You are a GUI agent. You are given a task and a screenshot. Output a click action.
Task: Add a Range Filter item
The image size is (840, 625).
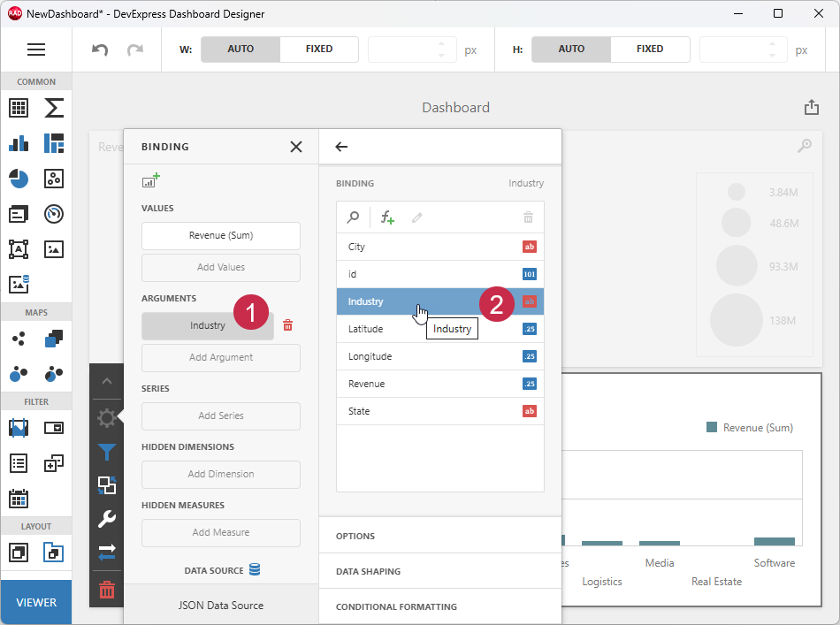coord(19,428)
